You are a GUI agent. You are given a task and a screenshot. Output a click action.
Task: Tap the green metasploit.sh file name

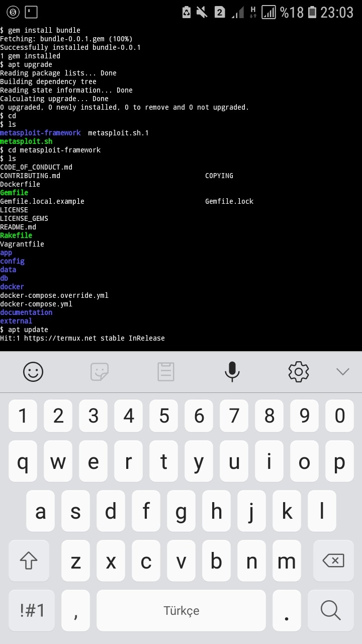pos(26,141)
